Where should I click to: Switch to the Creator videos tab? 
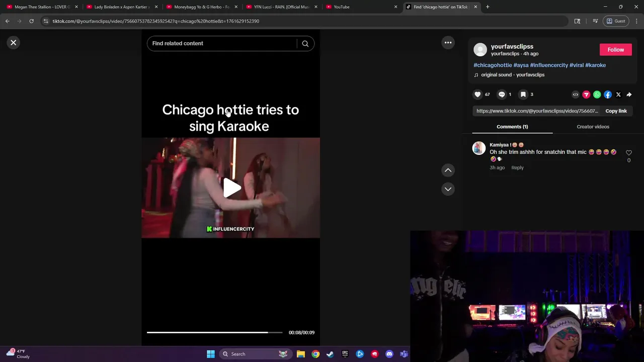[593, 127]
